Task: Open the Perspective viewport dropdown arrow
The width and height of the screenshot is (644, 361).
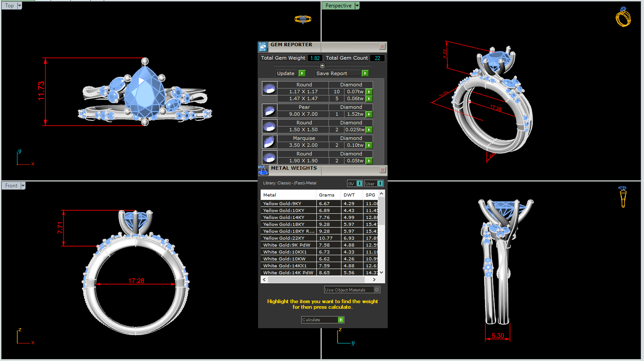Action: (x=357, y=6)
